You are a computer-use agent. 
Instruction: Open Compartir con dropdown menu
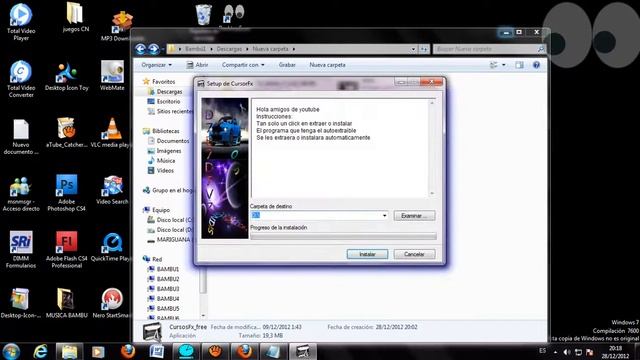point(243,65)
